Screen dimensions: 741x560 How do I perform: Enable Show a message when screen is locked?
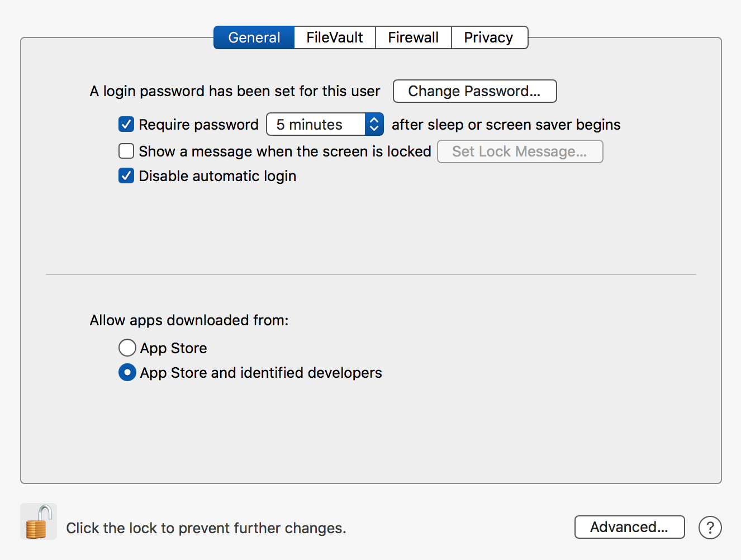pyautogui.click(x=126, y=151)
